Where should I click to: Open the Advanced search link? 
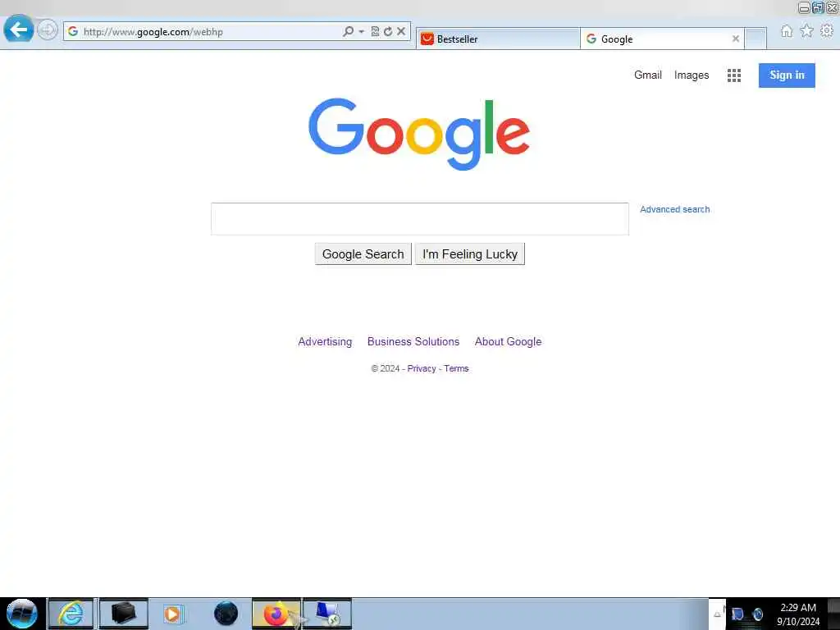(x=674, y=209)
